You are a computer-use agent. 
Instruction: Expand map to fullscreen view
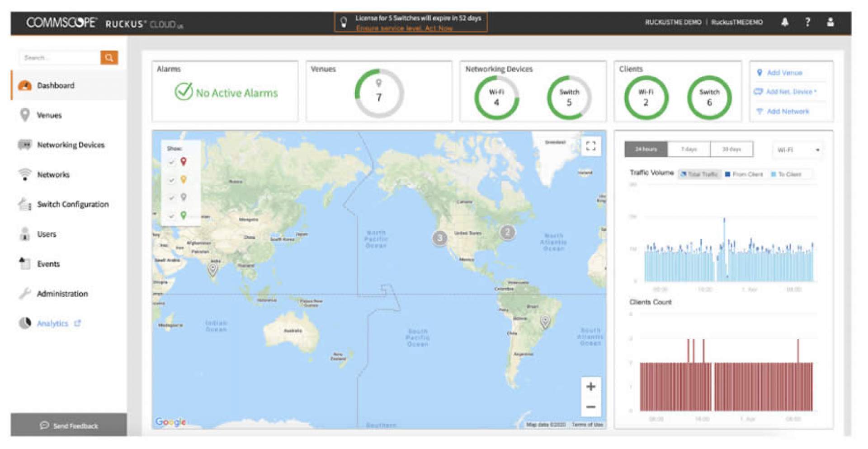(x=590, y=146)
